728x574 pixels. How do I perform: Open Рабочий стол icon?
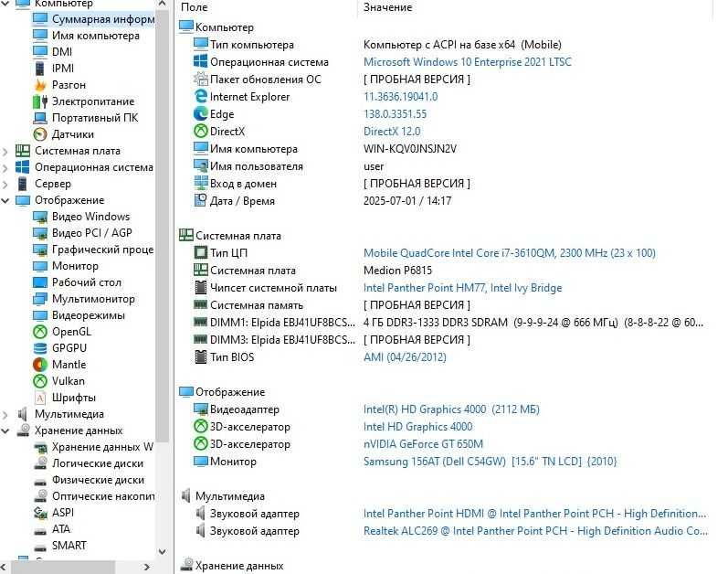click(x=40, y=282)
